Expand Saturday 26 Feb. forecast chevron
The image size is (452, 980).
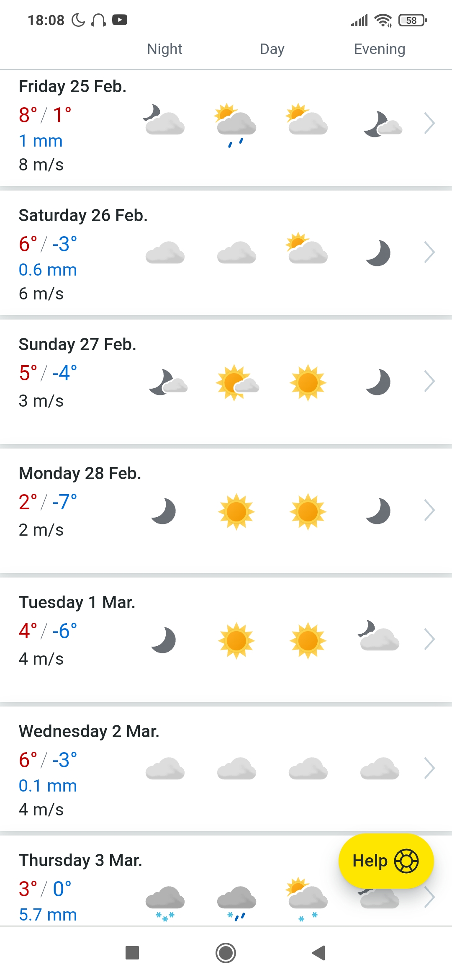pos(429,252)
